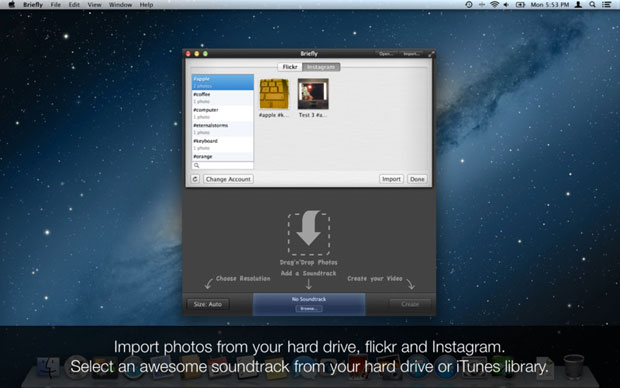Switch to the Instagram tab
This screenshot has width=620, height=388.
coord(321,67)
